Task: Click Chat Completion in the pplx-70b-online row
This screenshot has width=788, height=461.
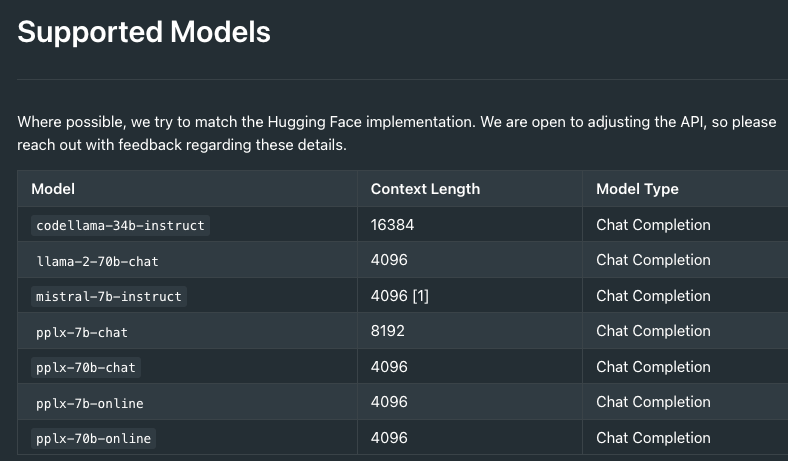Action: (x=653, y=438)
